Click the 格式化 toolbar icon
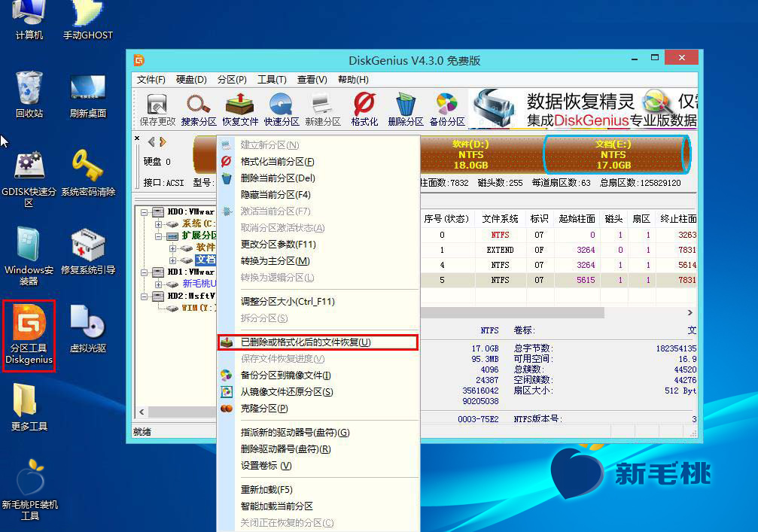Viewport: 758px width, 532px height. pyautogui.click(x=364, y=110)
